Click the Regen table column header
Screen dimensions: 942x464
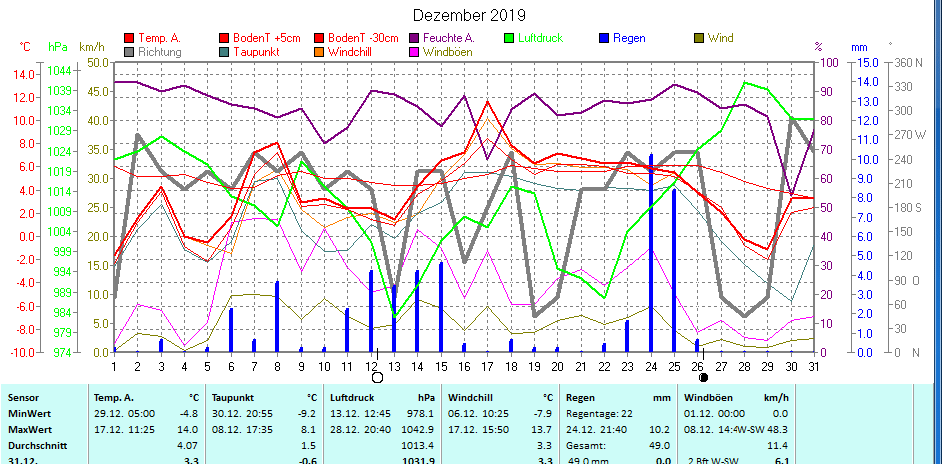[x=580, y=398]
